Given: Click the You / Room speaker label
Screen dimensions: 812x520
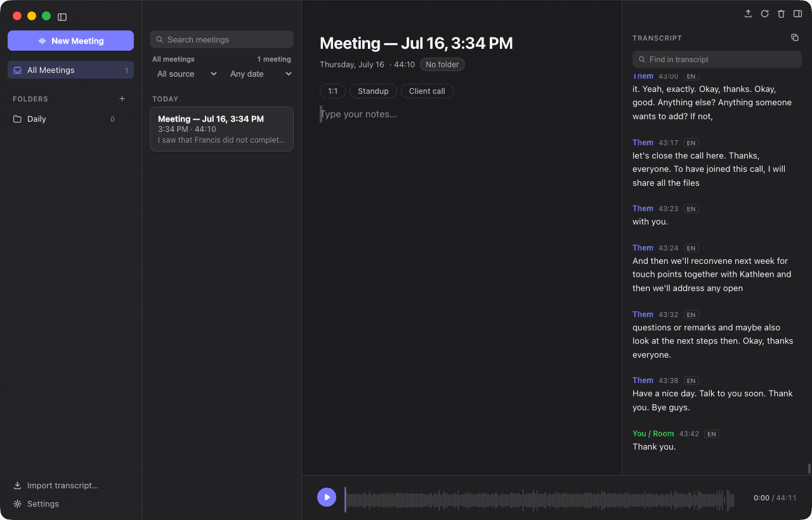Looking at the screenshot, I should [x=653, y=434].
